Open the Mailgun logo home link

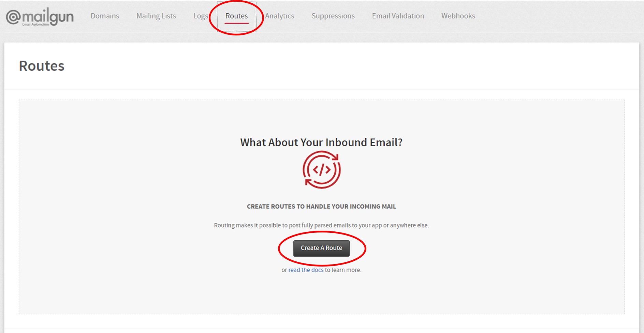point(40,16)
